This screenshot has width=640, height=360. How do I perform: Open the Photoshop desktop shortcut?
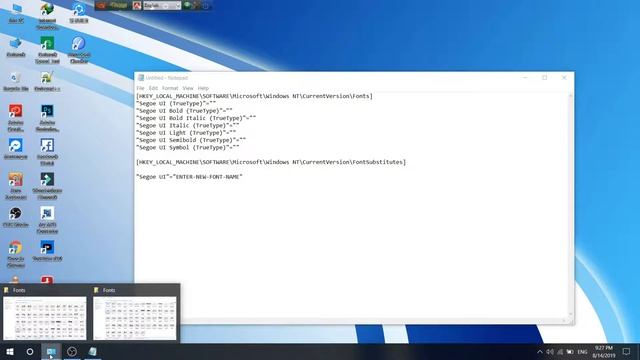click(47, 118)
